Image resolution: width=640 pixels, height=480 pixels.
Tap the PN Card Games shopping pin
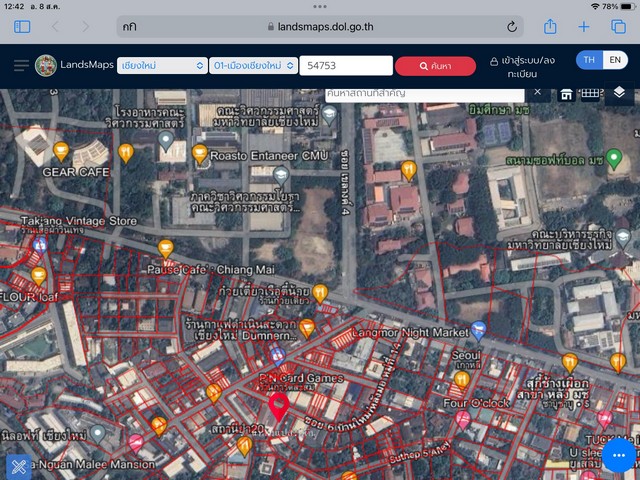click(278, 358)
